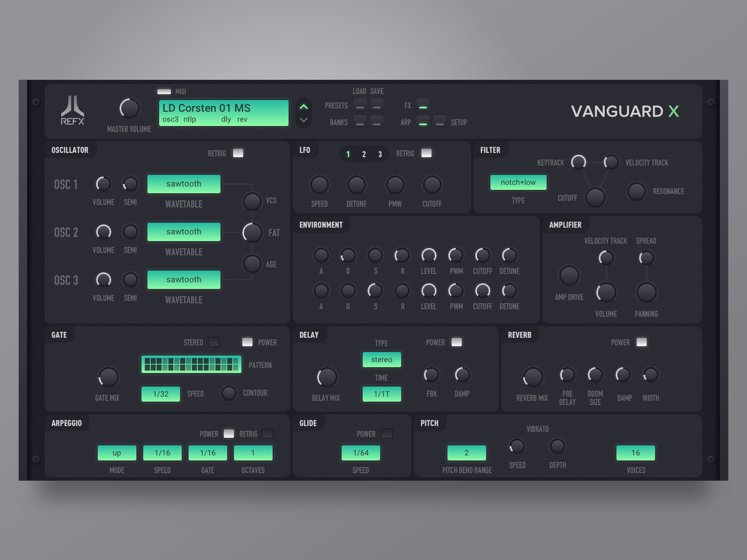Click the Amplifier Volume knob
Image resolution: width=747 pixels, height=560 pixels.
pos(606,293)
